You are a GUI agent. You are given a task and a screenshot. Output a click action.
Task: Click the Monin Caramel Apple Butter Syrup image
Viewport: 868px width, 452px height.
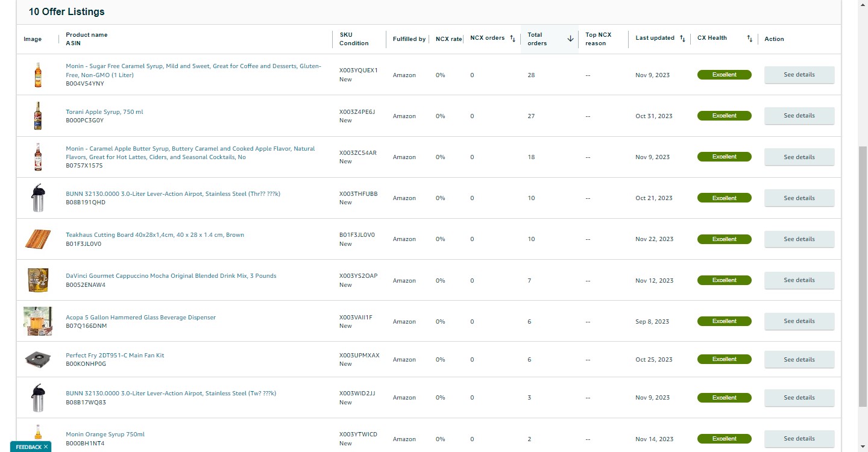[38, 157]
